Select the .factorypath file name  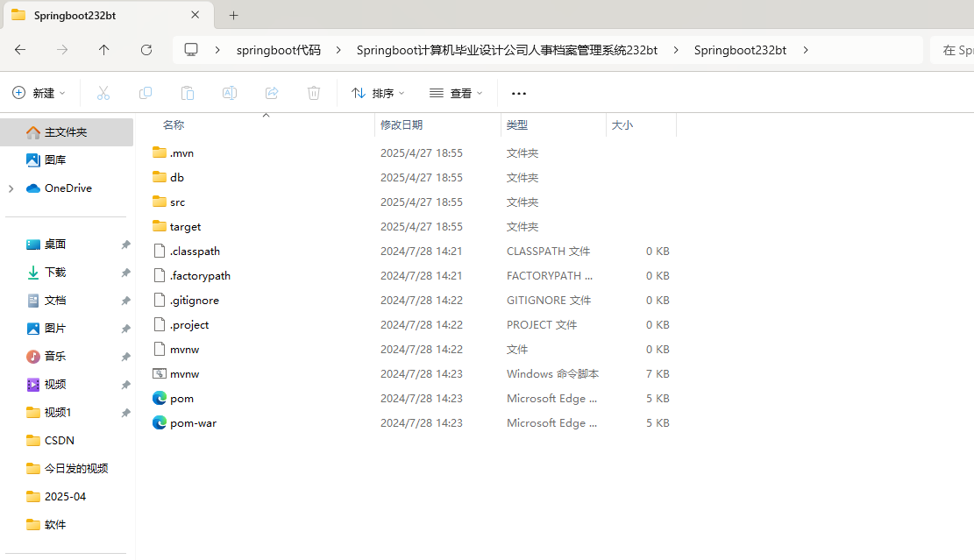(200, 276)
